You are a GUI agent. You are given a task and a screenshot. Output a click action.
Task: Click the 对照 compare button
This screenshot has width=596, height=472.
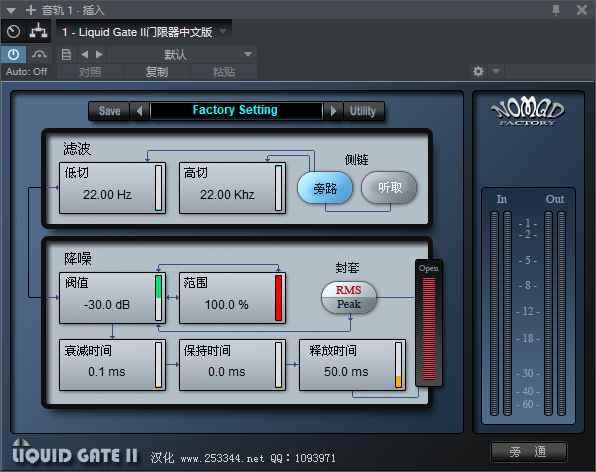tap(90, 71)
